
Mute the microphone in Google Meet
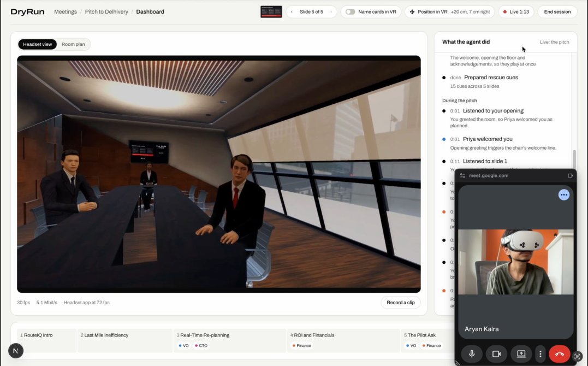pos(472,354)
